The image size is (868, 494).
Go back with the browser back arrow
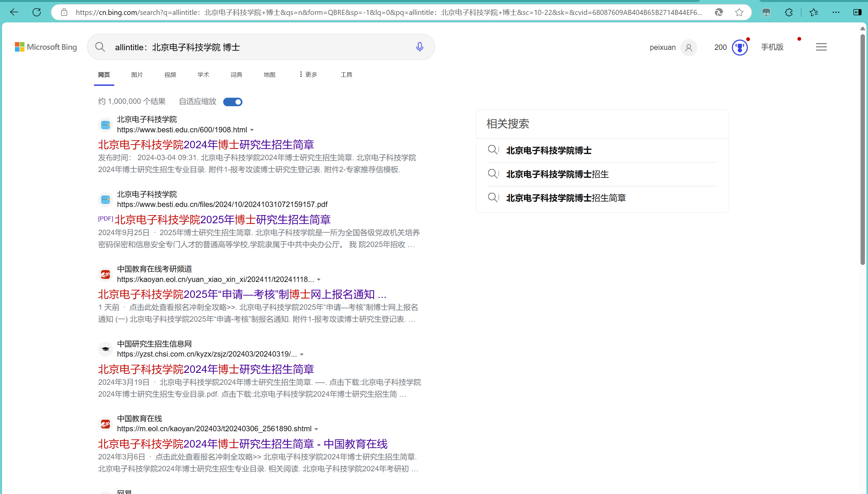point(14,12)
